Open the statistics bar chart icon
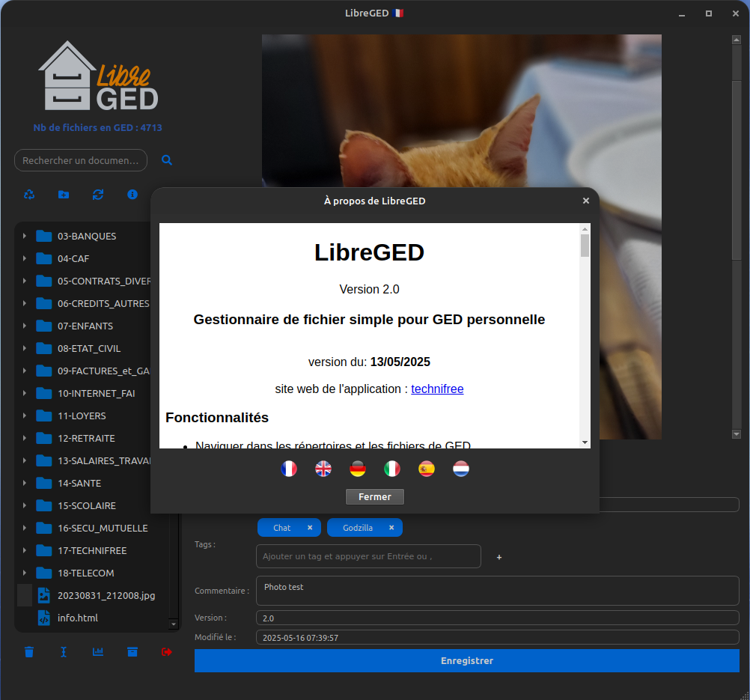This screenshot has width=750, height=700. click(x=98, y=652)
